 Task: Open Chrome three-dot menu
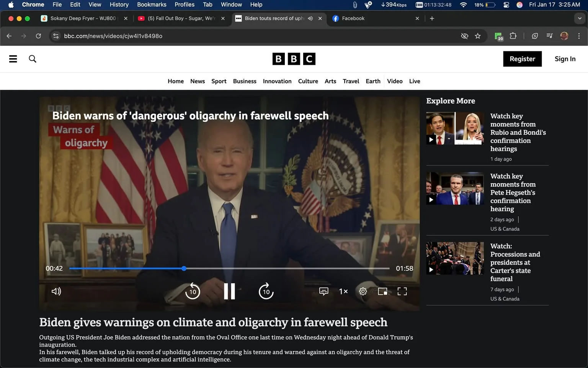[x=579, y=36]
